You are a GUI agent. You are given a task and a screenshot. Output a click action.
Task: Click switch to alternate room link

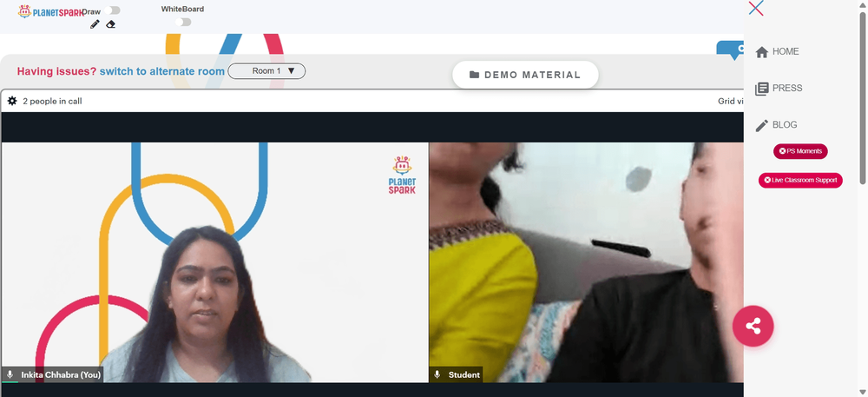click(x=162, y=71)
